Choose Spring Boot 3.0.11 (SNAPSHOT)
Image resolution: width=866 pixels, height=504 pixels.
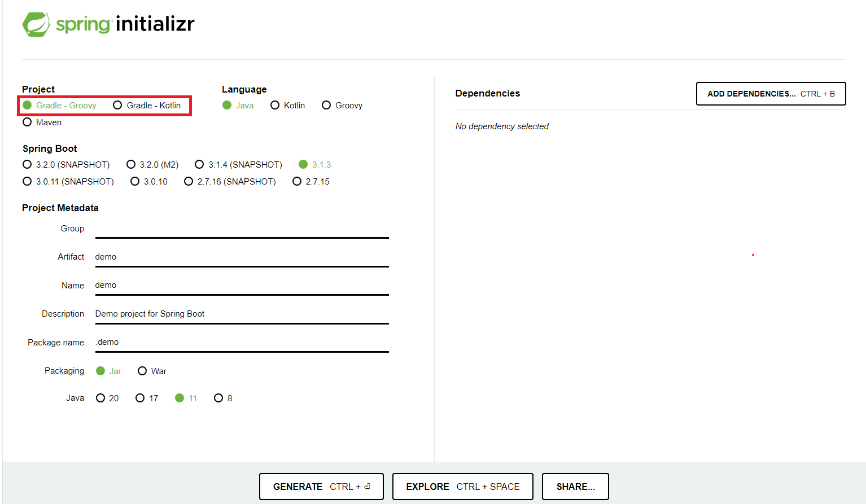68,182
